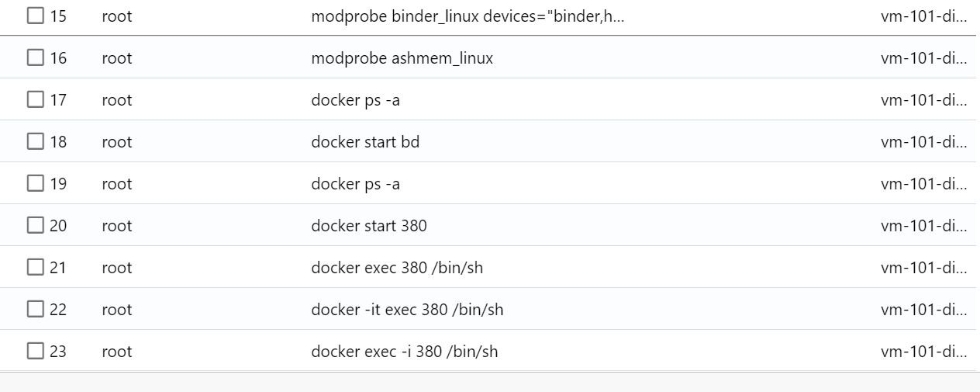Toggle the checkbox for row 20
The image size is (980, 392).
[36, 226]
